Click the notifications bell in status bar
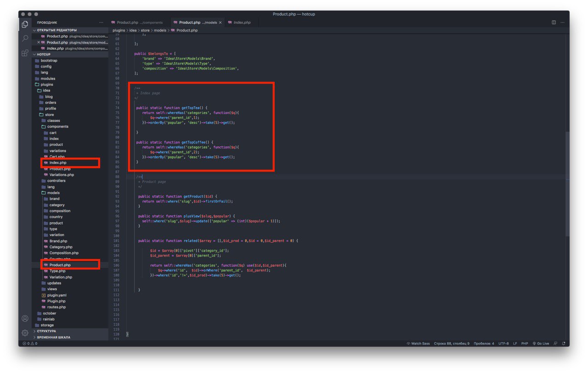 (563, 343)
